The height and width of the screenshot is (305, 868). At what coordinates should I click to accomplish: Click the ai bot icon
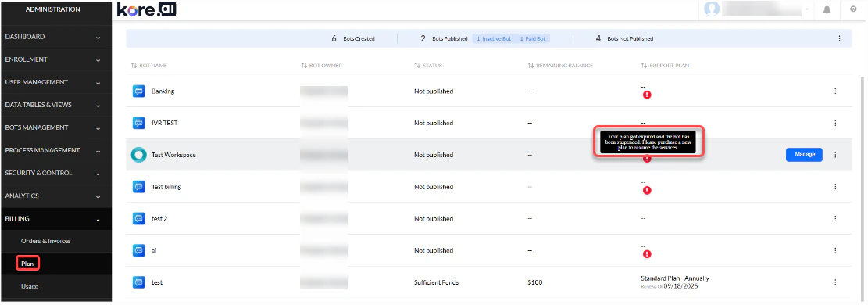138,251
